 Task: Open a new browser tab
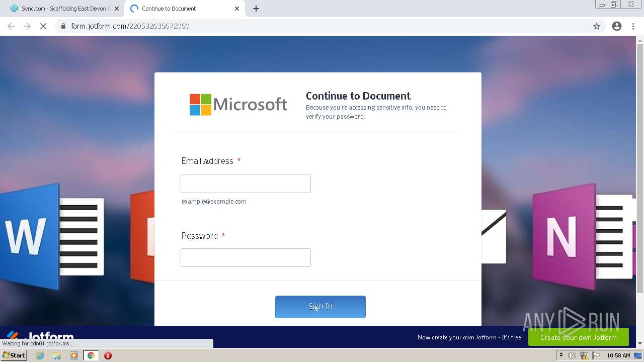256,9
